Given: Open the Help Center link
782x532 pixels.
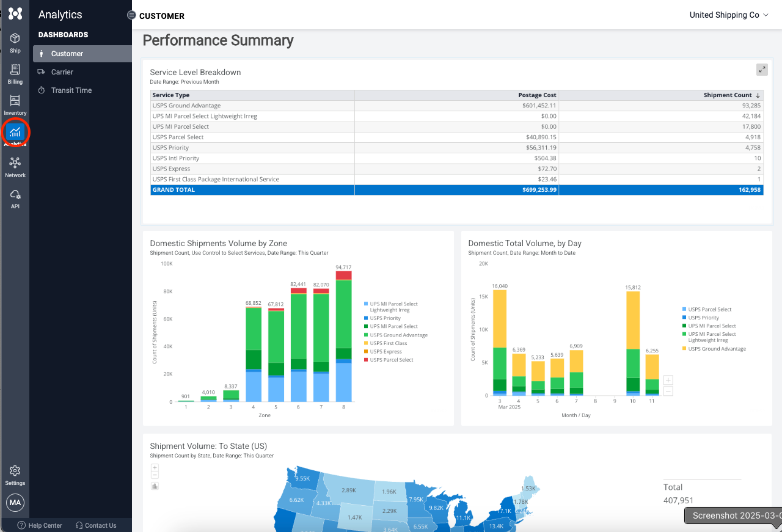Looking at the screenshot, I should tap(40, 525).
